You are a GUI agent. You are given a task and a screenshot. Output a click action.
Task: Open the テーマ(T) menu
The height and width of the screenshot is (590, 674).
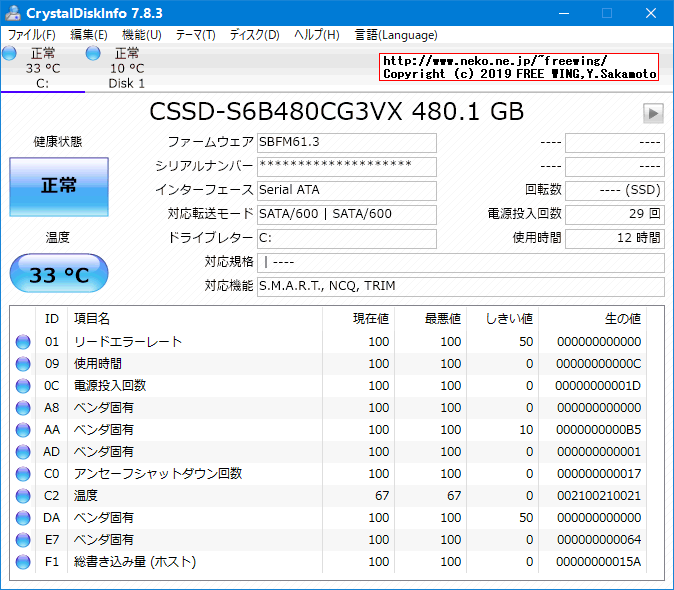[196, 35]
